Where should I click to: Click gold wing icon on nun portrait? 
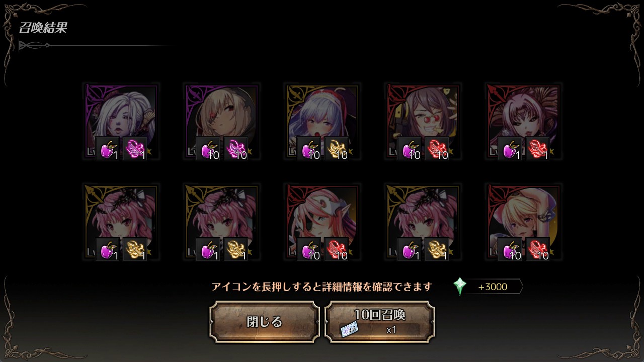click(336, 149)
